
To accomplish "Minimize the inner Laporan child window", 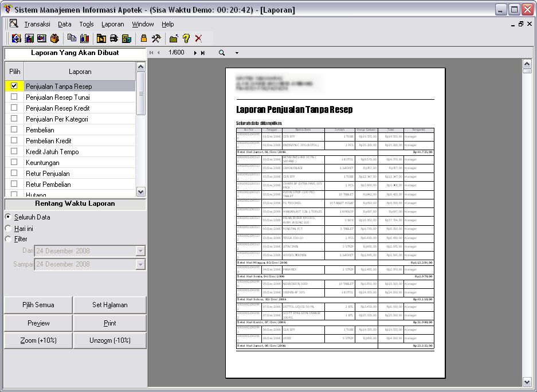I will tap(513, 24).
